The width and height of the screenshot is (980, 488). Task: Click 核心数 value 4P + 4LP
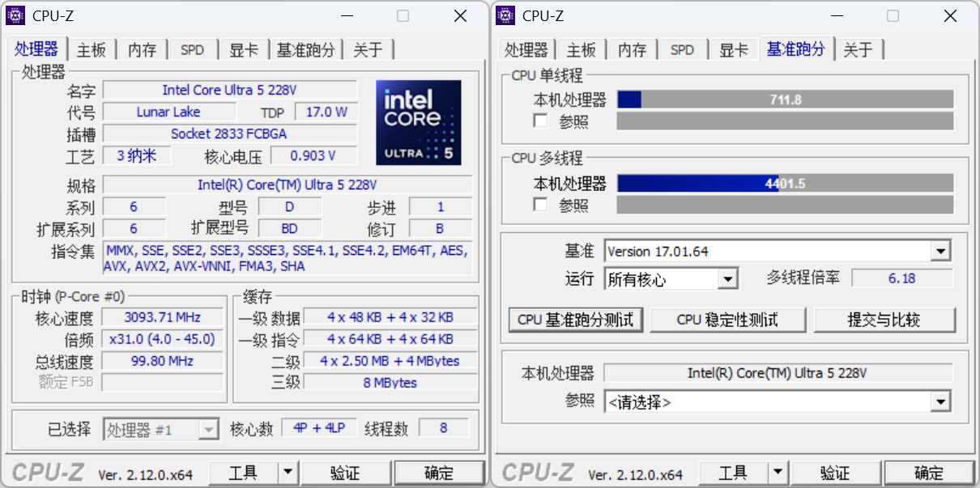coord(319,428)
